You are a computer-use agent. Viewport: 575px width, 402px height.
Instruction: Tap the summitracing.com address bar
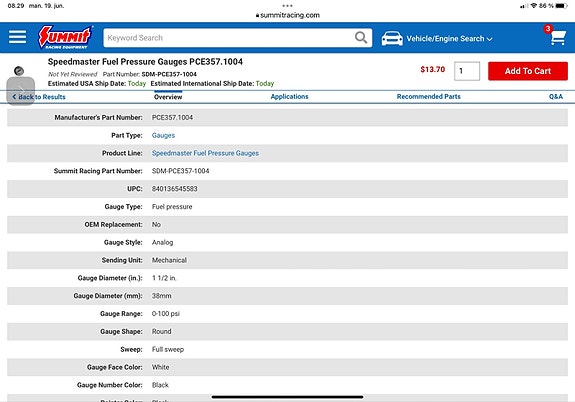pyautogui.click(x=288, y=15)
